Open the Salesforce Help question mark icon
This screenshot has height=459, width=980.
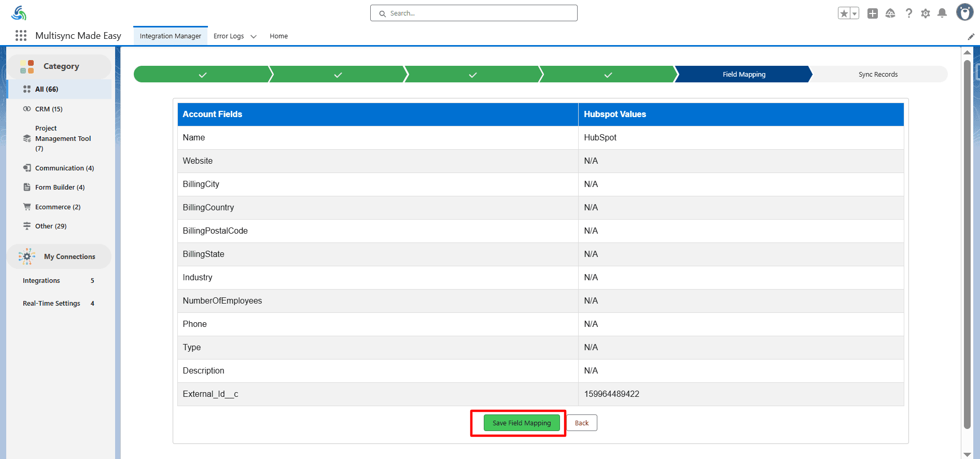click(908, 13)
